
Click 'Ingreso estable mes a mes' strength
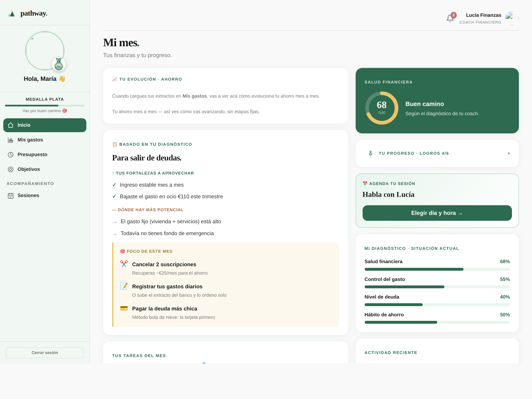pyautogui.click(x=152, y=185)
